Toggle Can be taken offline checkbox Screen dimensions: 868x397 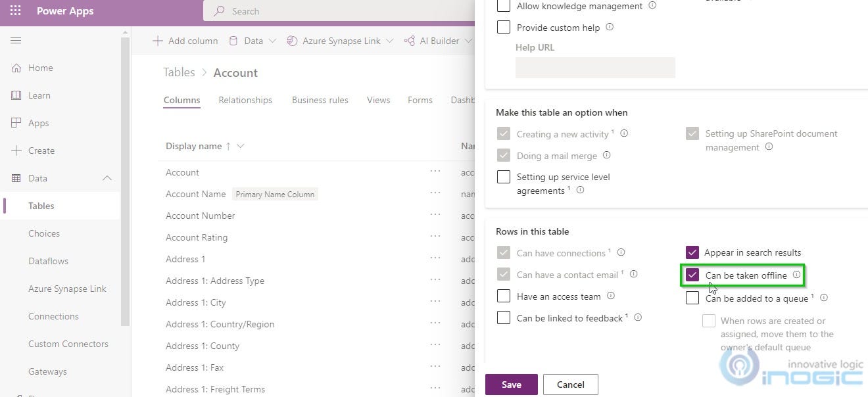point(692,275)
